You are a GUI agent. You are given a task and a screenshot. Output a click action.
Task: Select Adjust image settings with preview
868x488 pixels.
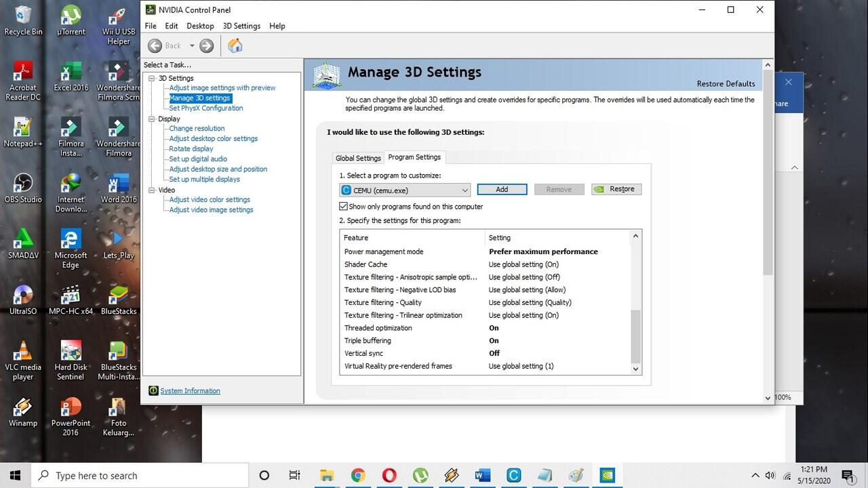click(x=222, y=87)
